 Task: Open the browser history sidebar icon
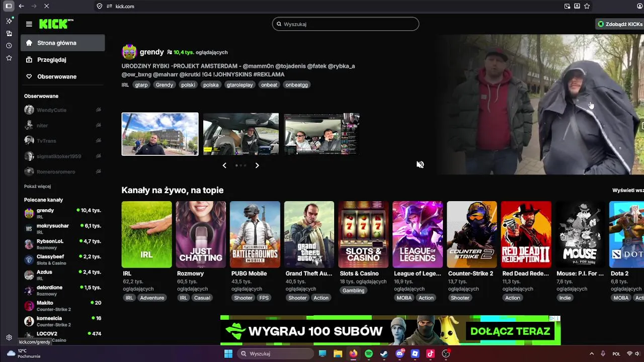pos(9,46)
